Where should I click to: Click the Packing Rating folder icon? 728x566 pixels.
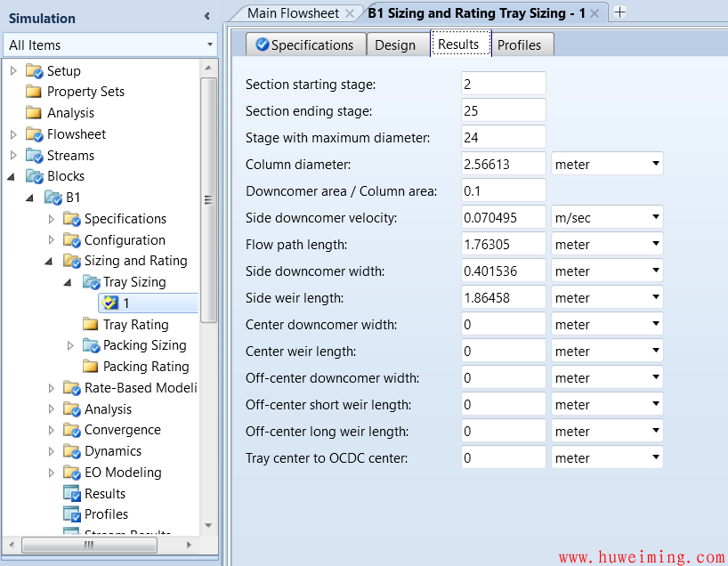pos(91,367)
